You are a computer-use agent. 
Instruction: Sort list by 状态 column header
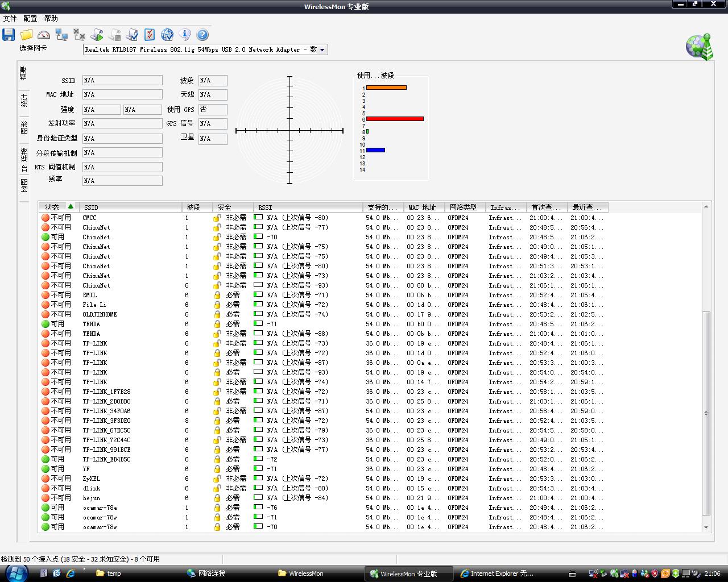(x=59, y=207)
